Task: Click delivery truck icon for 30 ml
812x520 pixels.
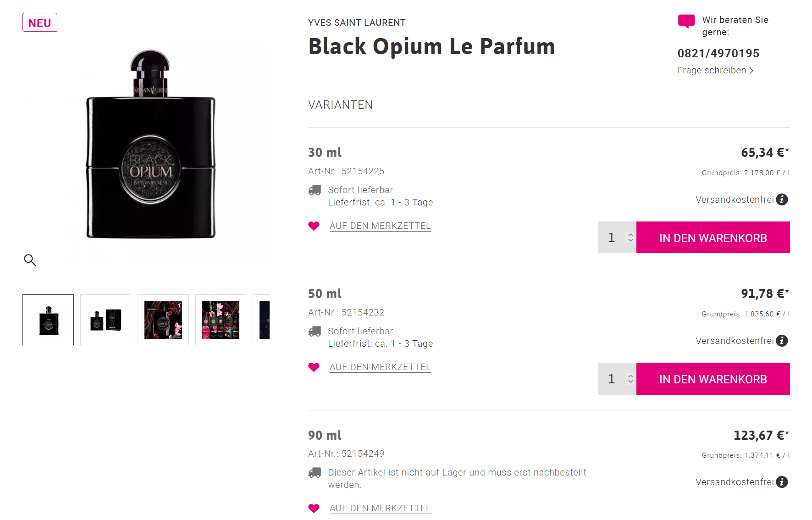Action: [x=315, y=190]
